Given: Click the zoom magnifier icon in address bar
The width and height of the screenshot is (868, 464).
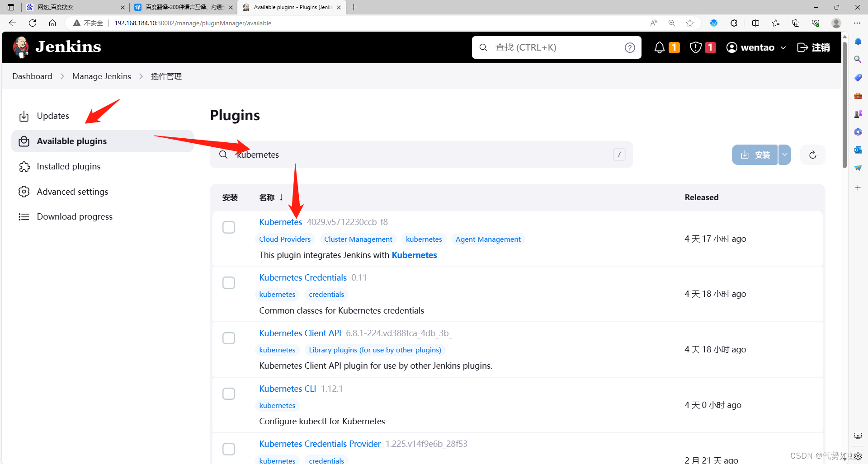Looking at the screenshot, I should 672,23.
